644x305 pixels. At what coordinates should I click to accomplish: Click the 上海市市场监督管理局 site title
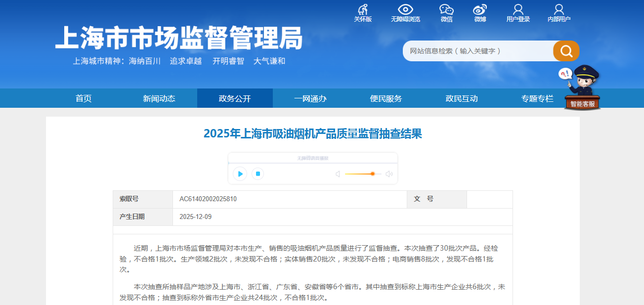(x=178, y=38)
